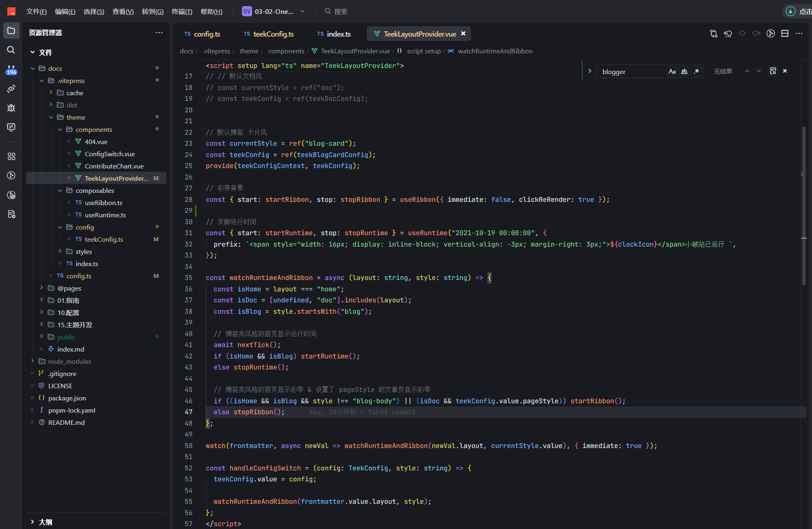
Task: Click line number 35 in the gutter
Action: [x=189, y=278]
